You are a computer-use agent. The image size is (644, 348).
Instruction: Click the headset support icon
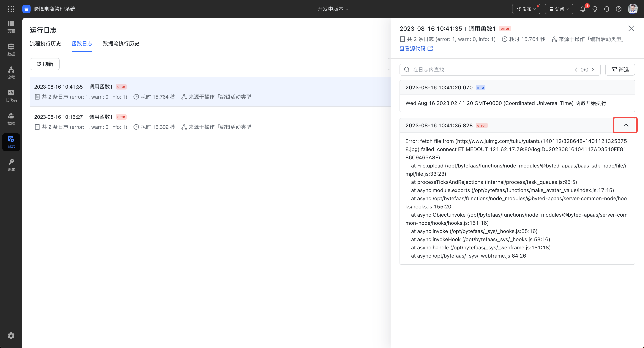click(607, 9)
